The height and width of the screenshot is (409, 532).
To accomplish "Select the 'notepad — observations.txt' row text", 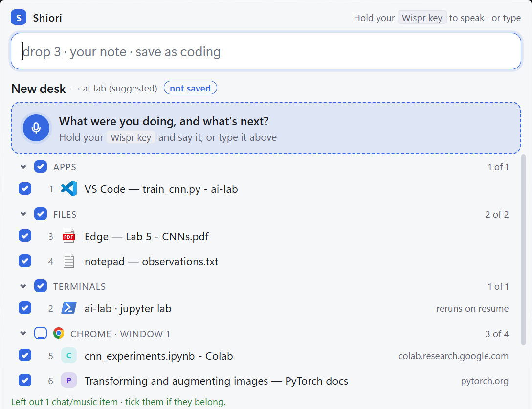I will tap(151, 262).
